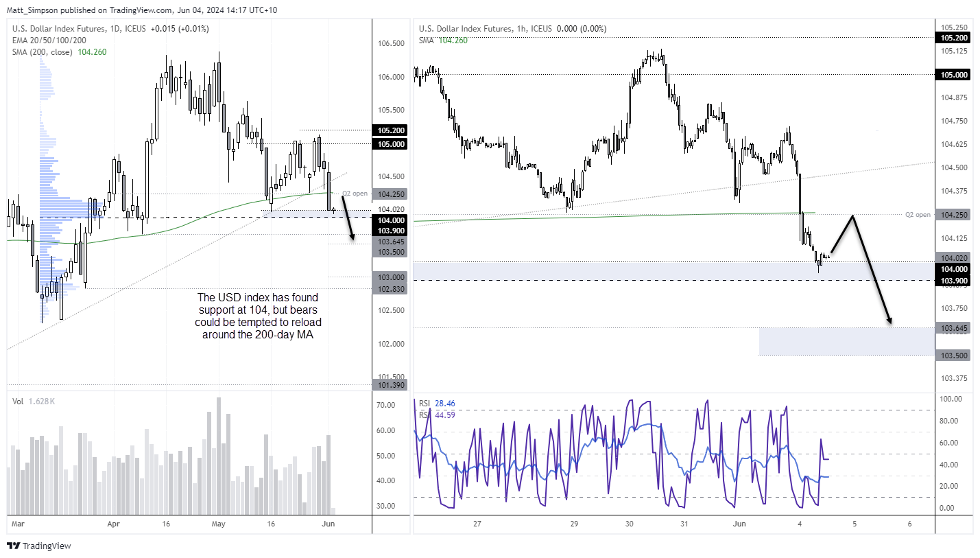Click the 103.900 price tag on hourly chart axis
This screenshot has width=980, height=558.
click(954, 281)
